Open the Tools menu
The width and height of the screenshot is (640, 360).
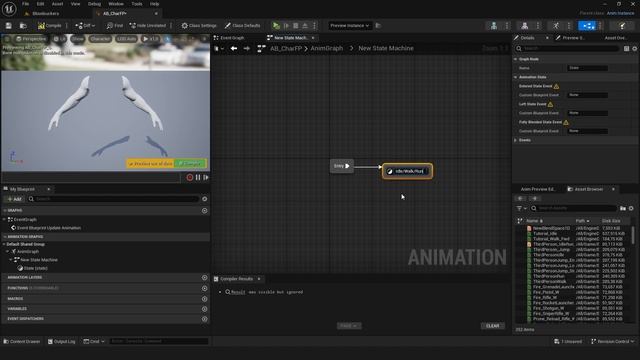coord(137,4)
